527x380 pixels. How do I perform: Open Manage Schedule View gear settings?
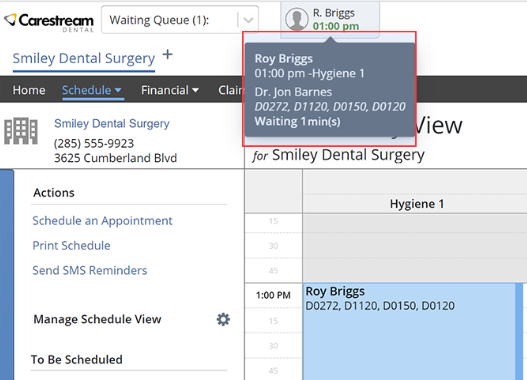tap(223, 319)
